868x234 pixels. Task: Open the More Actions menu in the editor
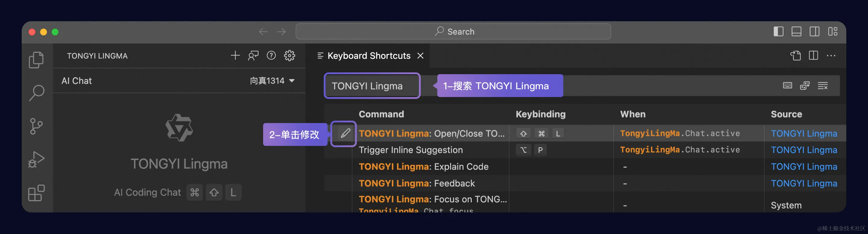pyautogui.click(x=832, y=55)
